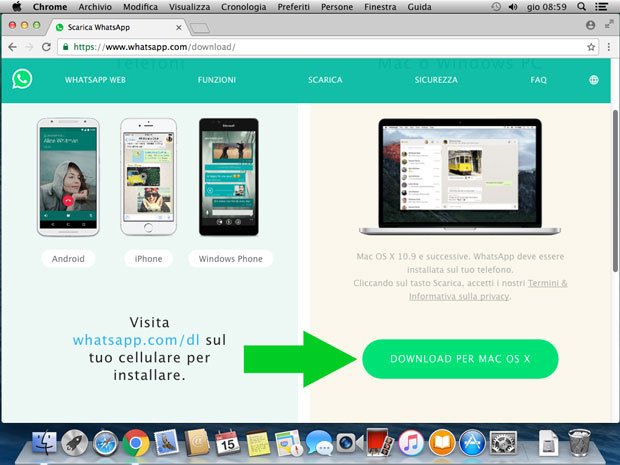This screenshot has width=620, height=465.
Task: Open document stack in the Dock
Action: pyautogui.click(x=548, y=443)
